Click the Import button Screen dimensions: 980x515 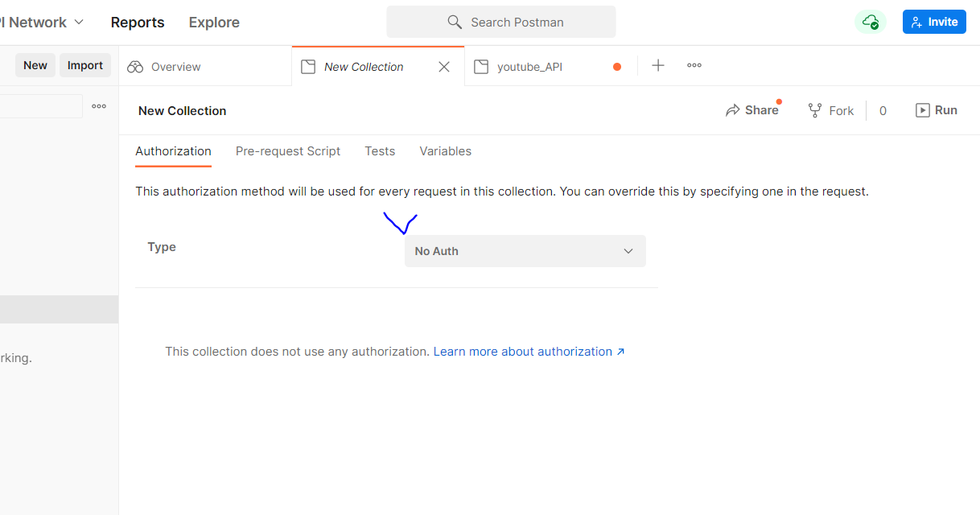[85, 65]
